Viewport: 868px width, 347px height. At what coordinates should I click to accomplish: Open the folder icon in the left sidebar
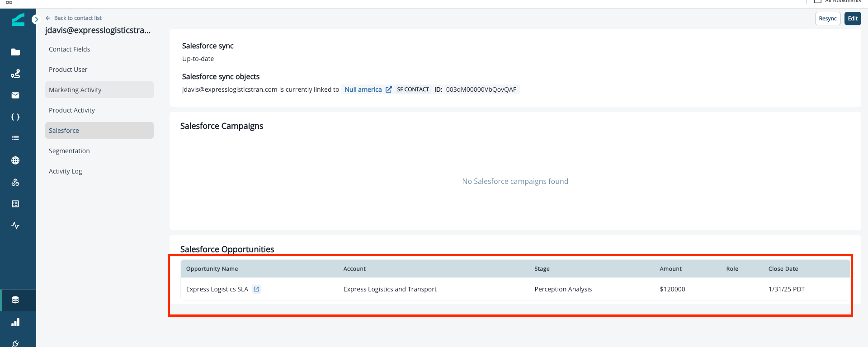[x=15, y=52]
